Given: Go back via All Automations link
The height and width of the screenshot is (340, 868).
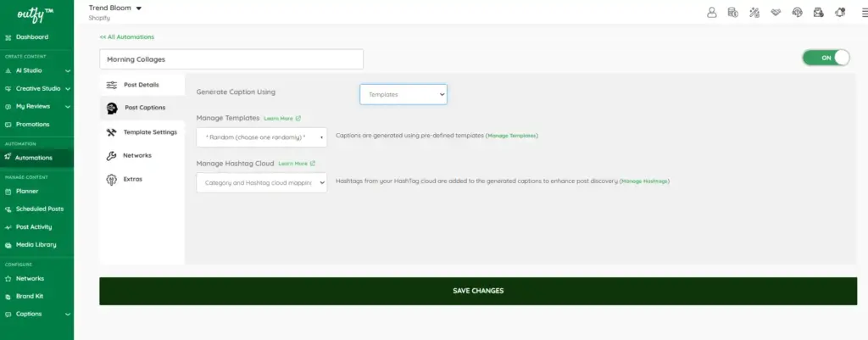Looking at the screenshot, I should pyautogui.click(x=127, y=37).
